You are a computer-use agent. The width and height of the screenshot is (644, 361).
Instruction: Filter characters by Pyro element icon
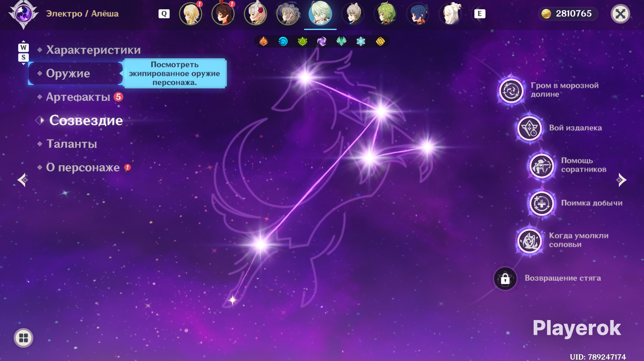click(x=264, y=41)
